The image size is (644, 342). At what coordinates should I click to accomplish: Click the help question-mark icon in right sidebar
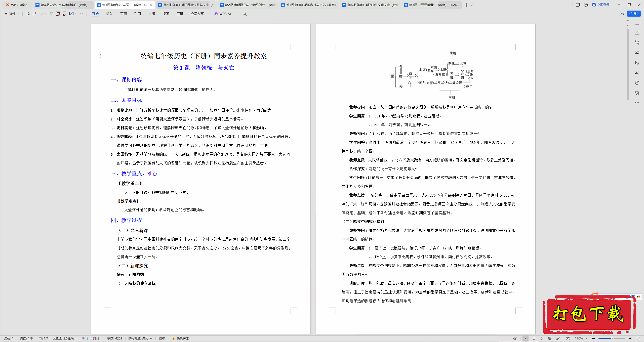tap(637, 83)
